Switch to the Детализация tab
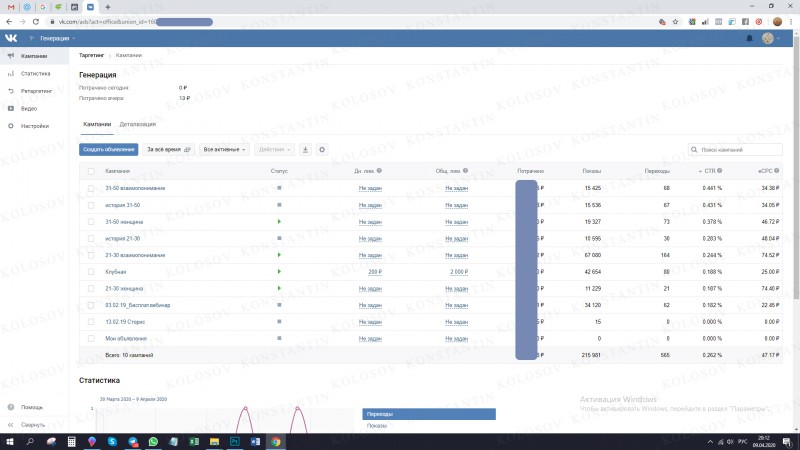This screenshot has width=800, height=450. pyautogui.click(x=137, y=124)
